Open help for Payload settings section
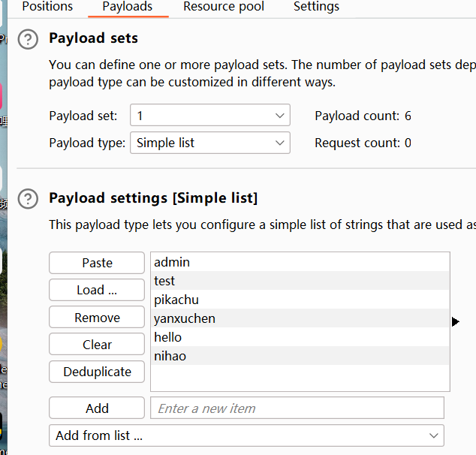Screen dimensions: 476x455 [x=28, y=199]
